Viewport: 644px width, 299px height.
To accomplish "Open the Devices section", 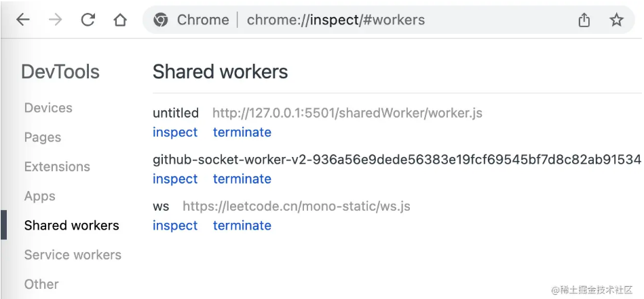I will (x=48, y=108).
